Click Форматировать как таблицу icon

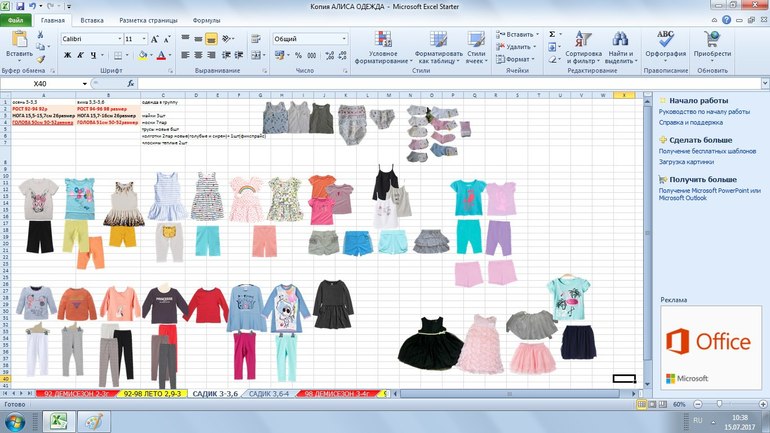[438, 38]
